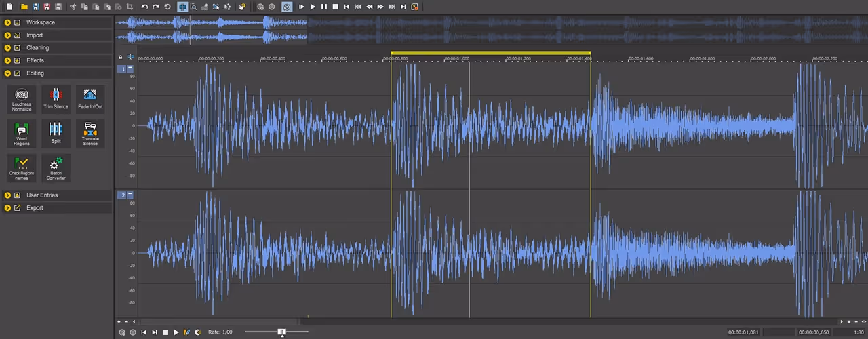Click the yellow selection range bar
Screen dimensions: 868x339
[x=491, y=53]
